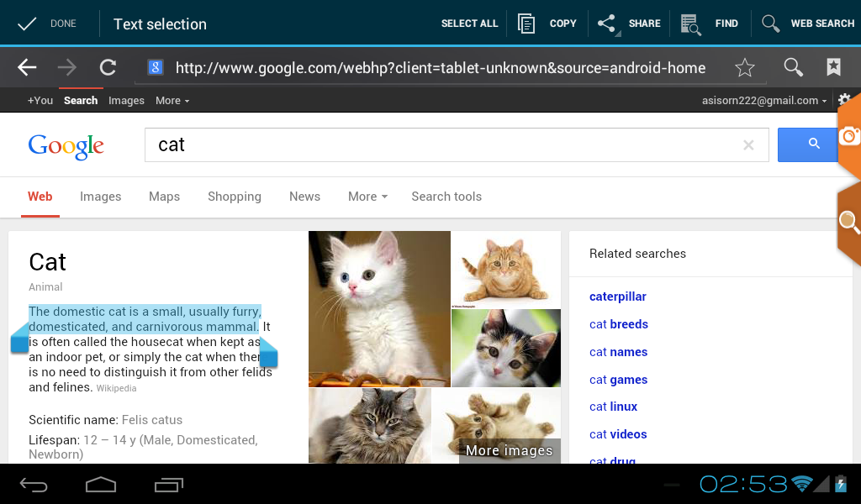Tap the browser toolbar search icon
The image size is (861, 504).
coord(793,67)
